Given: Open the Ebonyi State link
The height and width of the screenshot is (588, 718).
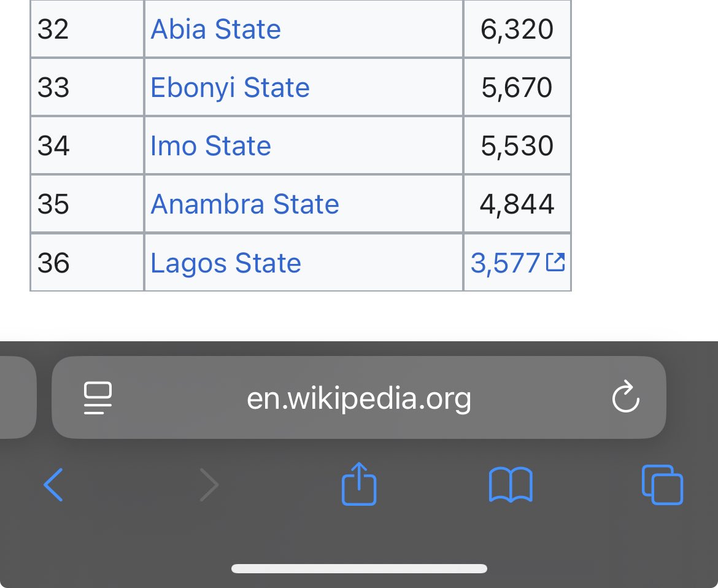Looking at the screenshot, I should click(230, 87).
